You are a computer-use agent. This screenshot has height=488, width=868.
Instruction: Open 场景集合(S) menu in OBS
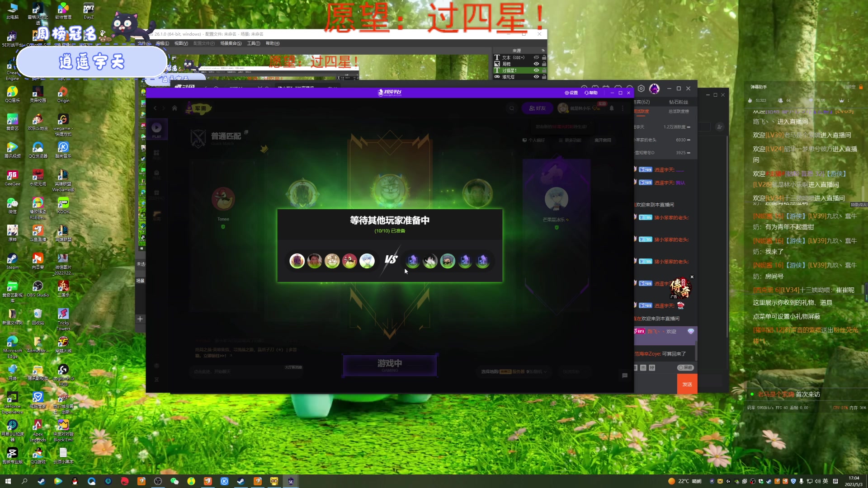point(231,43)
